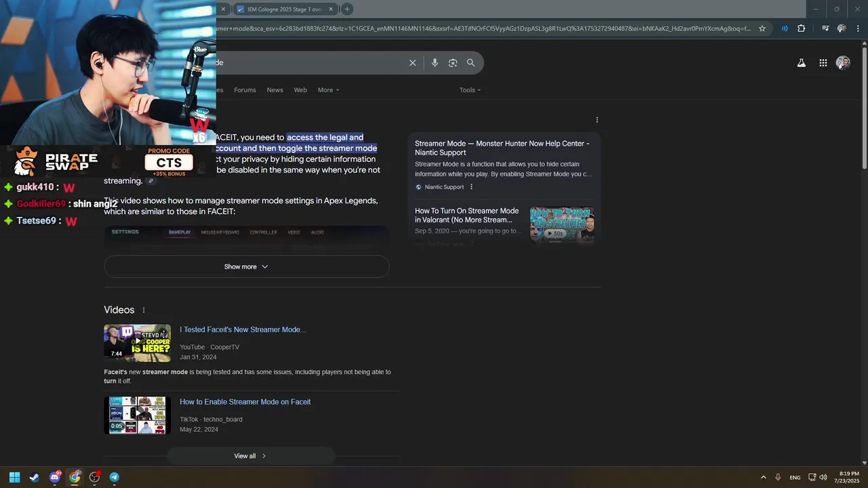Expand the AI overview with Show more

(x=246, y=266)
